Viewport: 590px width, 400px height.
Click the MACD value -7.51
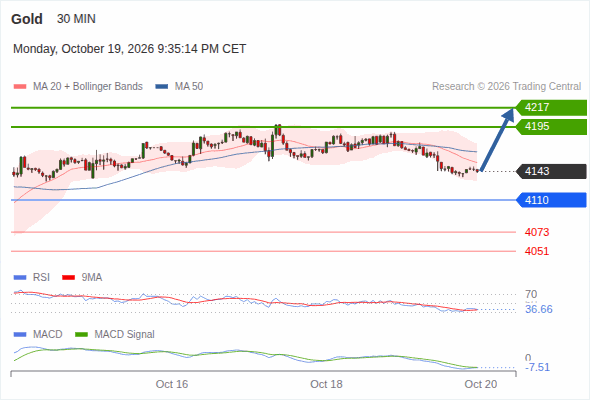tap(537, 367)
